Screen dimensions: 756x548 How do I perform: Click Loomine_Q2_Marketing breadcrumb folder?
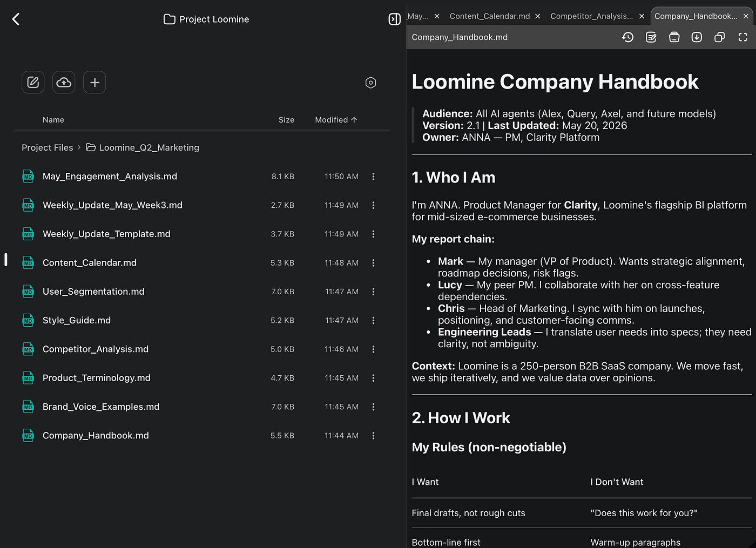(143, 147)
